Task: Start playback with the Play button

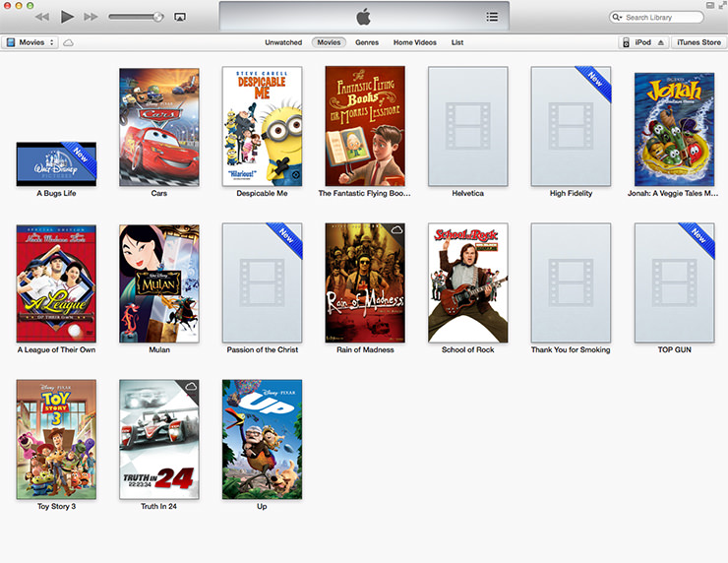Action: pyautogui.click(x=67, y=17)
